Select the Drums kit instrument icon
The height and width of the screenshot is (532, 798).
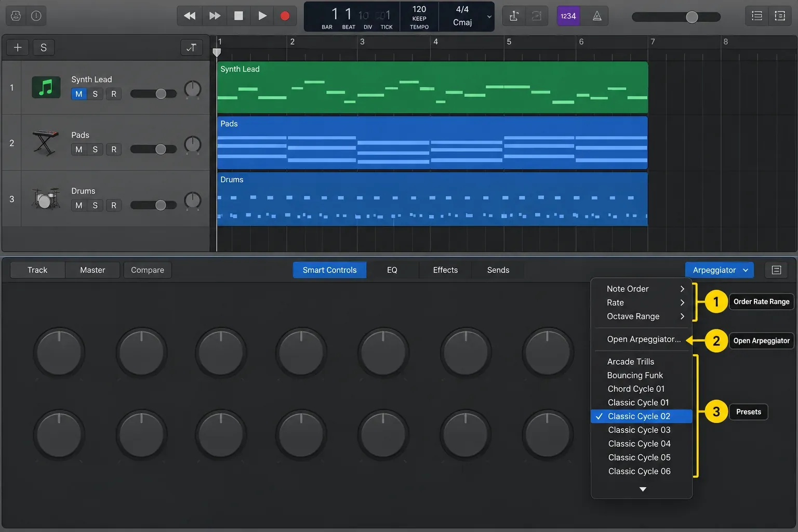point(46,199)
